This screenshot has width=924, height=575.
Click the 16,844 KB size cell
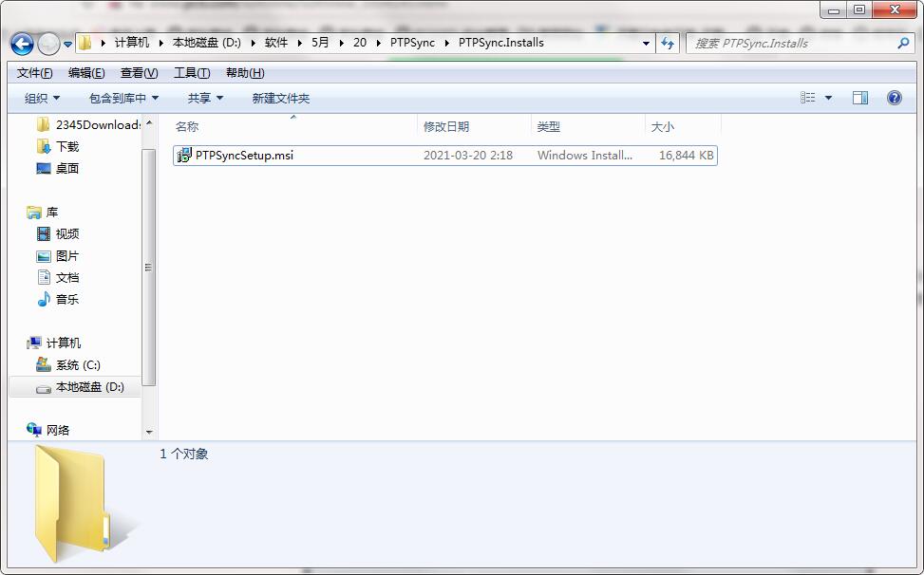tap(686, 156)
